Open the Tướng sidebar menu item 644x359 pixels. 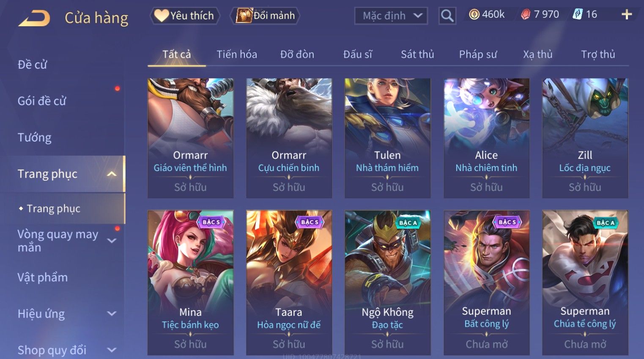tap(35, 138)
